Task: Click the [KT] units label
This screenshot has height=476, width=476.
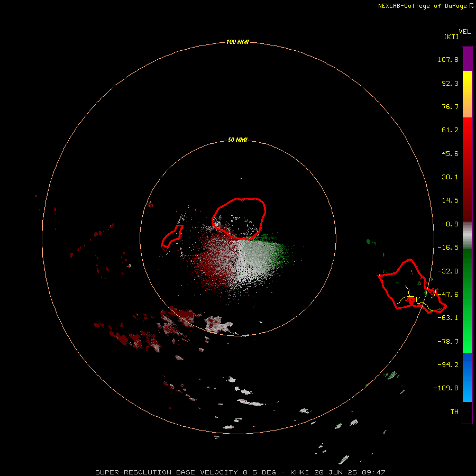Action: pyautogui.click(x=451, y=36)
